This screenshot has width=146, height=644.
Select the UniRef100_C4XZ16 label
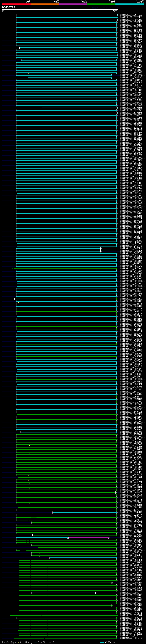click(131, 312)
